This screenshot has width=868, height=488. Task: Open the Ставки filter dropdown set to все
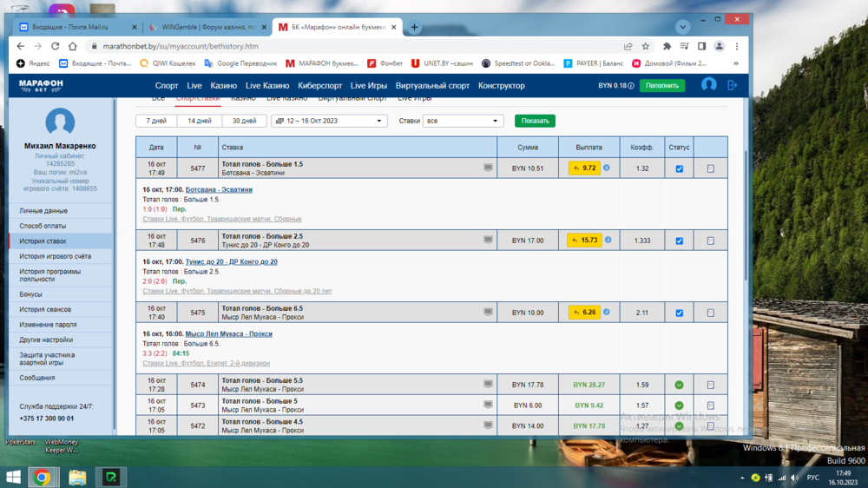pos(463,121)
